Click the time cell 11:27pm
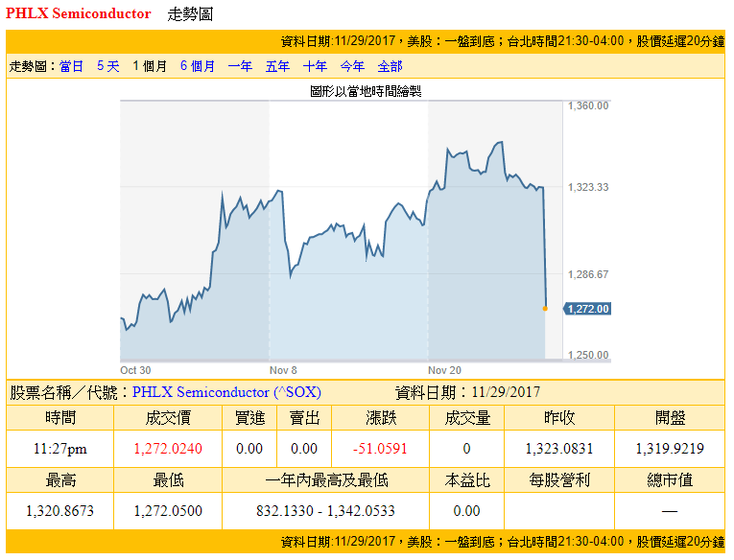This screenshot has width=734, height=560. coord(59,449)
